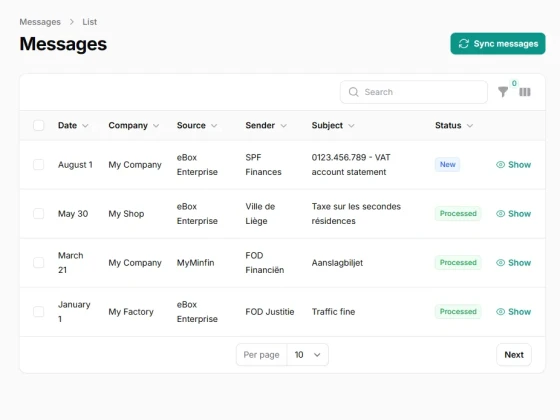Click the Subject column header label

point(327,125)
